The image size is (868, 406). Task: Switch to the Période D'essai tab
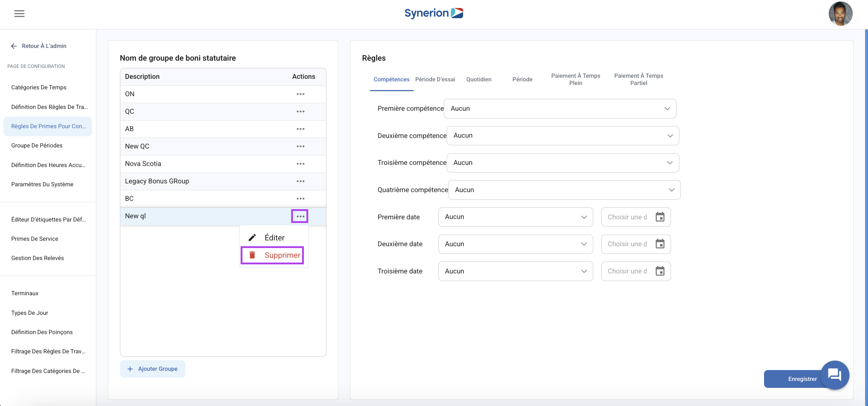click(x=435, y=80)
